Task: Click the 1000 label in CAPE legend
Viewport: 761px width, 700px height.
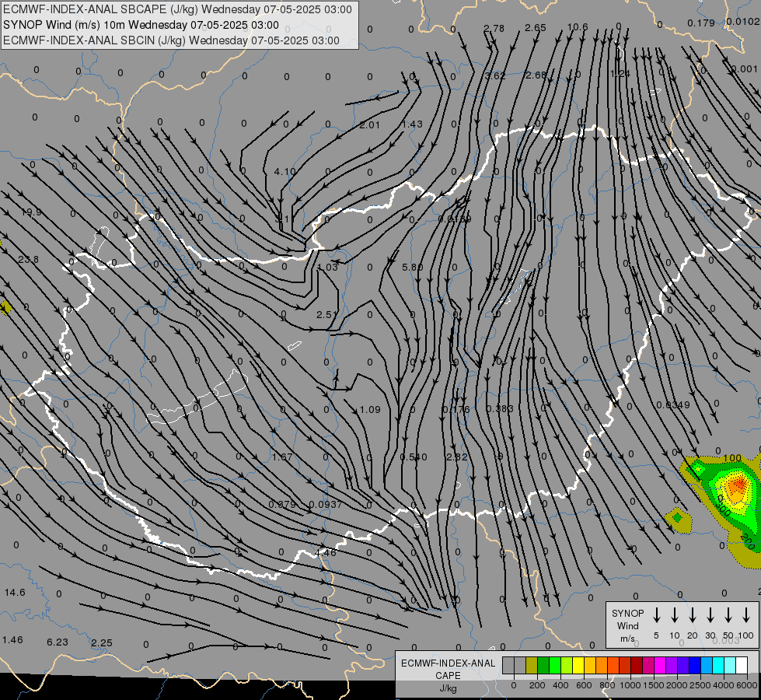Action: point(630,685)
